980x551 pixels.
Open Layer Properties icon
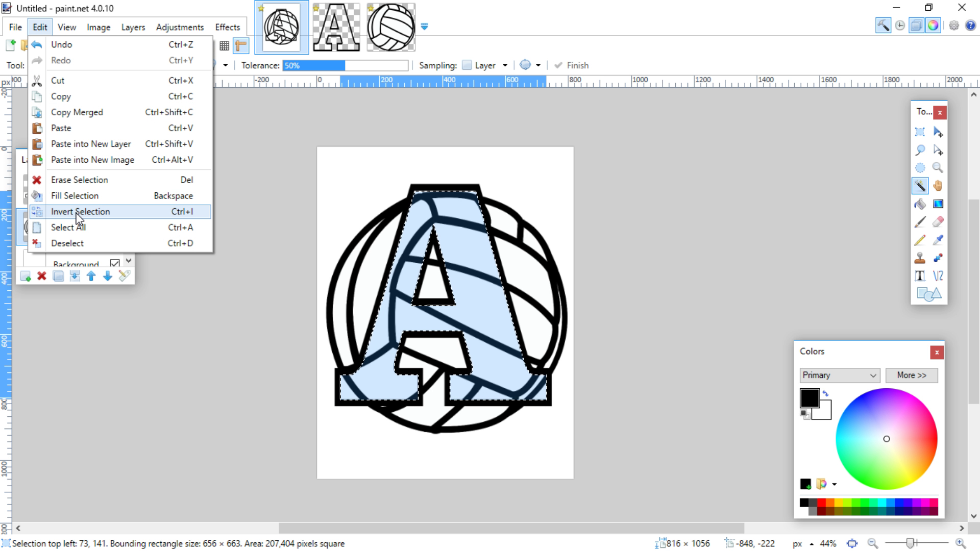[124, 276]
